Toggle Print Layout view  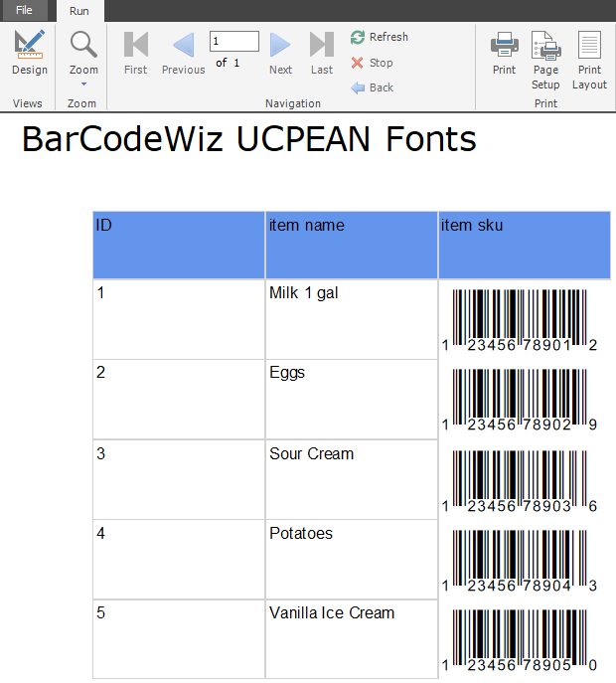click(589, 60)
